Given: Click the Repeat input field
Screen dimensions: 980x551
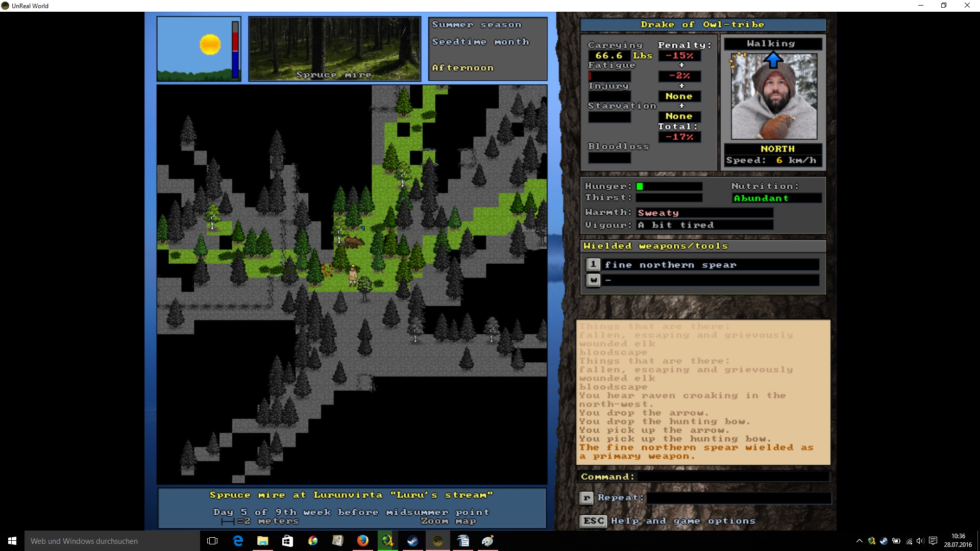Looking at the screenshot, I should [x=739, y=498].
